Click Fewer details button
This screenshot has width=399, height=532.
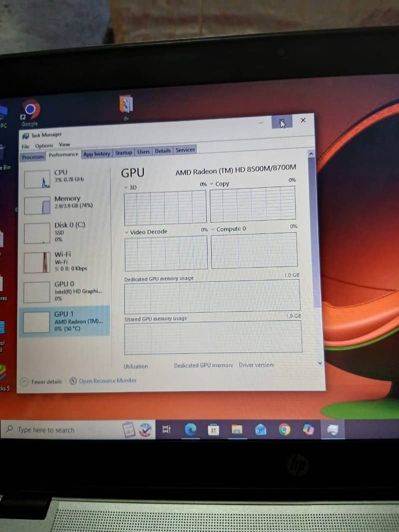(41, 382)
